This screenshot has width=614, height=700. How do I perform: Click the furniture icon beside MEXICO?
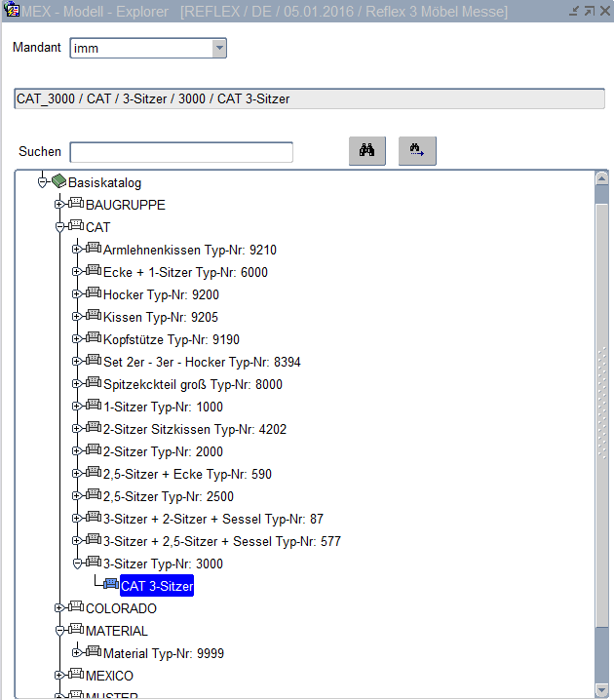(x=76, y=676)
